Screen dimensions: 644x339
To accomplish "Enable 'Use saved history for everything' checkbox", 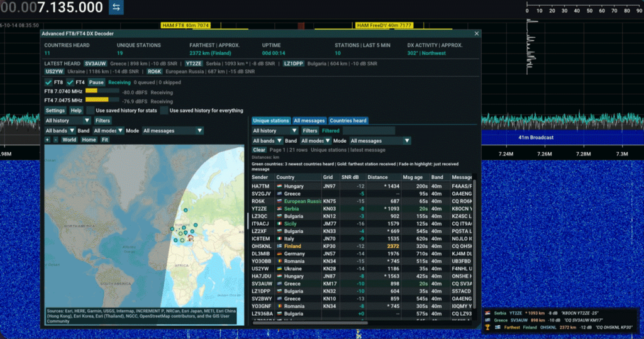I will [x=164, y=111].
